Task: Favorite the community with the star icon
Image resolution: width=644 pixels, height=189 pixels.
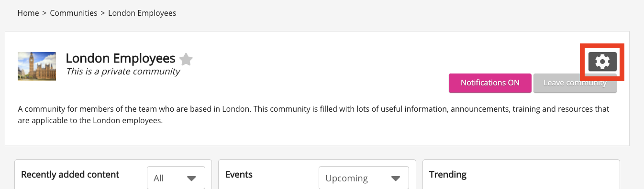Action: coord(186,59)
